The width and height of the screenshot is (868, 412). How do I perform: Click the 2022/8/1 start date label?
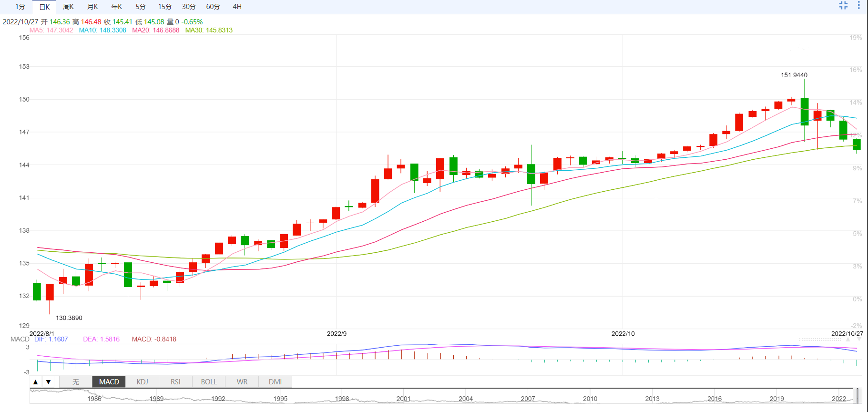[42, 333]
